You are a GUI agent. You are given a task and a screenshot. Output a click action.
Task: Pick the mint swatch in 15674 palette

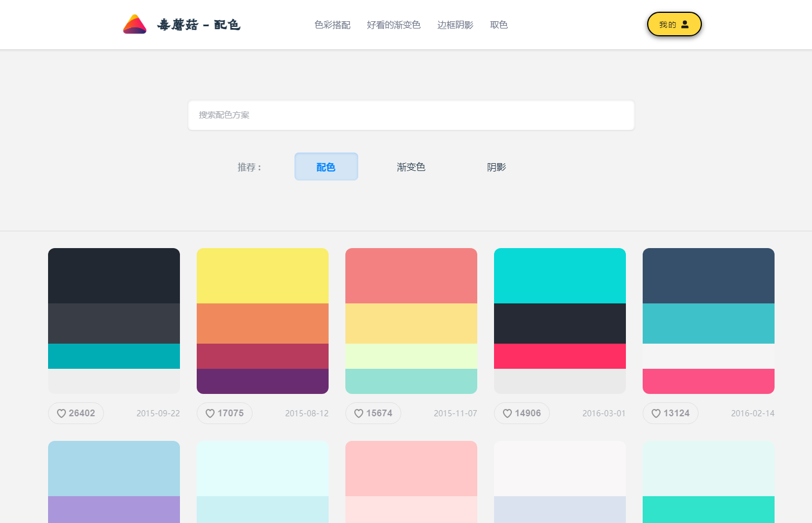pyautogui.click(x=411, y=381)
